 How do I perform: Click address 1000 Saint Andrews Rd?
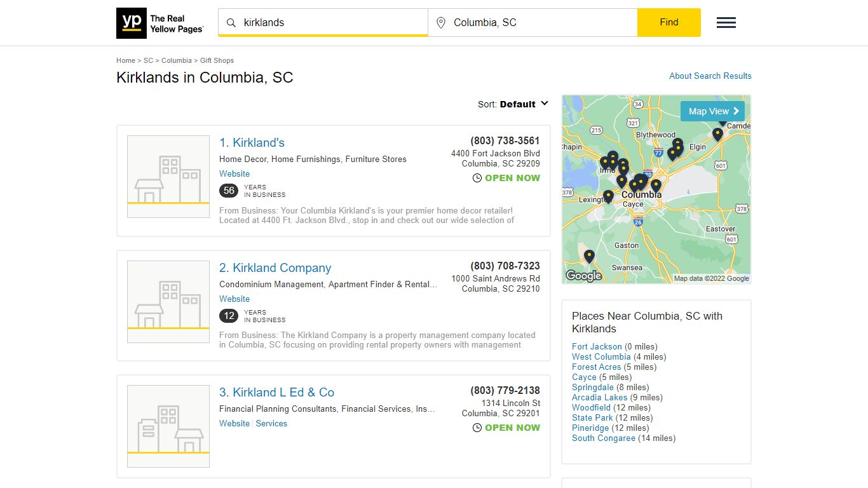496,278
